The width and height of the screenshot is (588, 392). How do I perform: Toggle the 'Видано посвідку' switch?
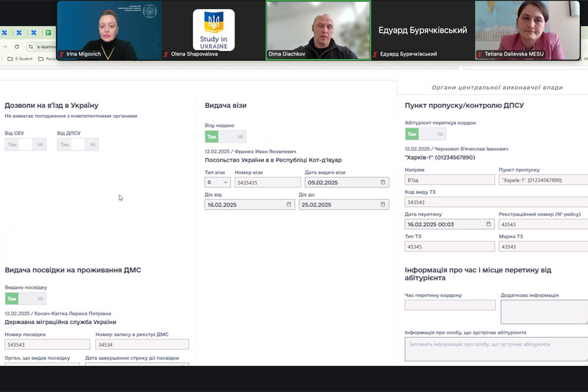coord(25,299)
